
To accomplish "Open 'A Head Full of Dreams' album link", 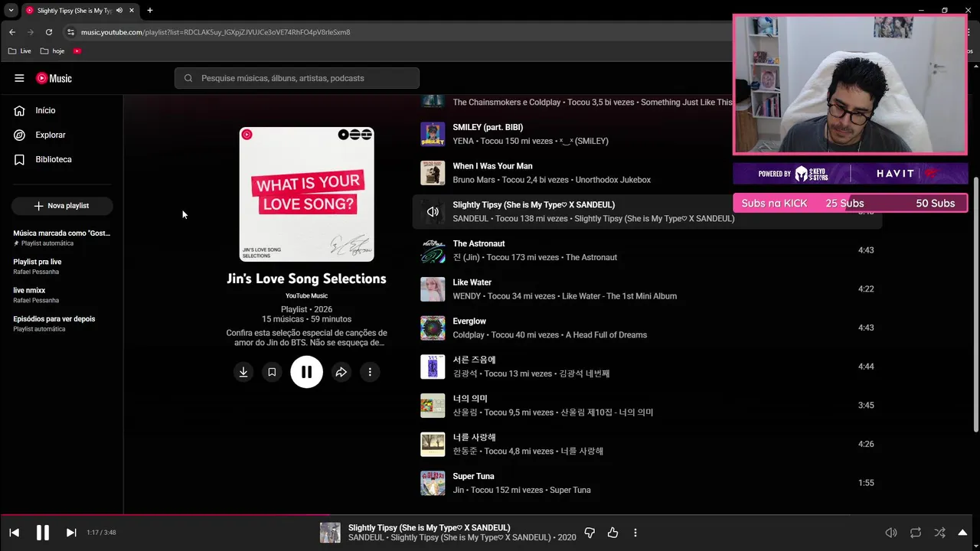I will point(606,334).
